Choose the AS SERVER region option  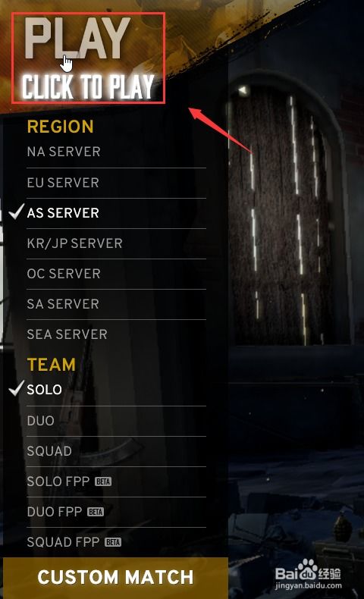click(x=116, y=213)
